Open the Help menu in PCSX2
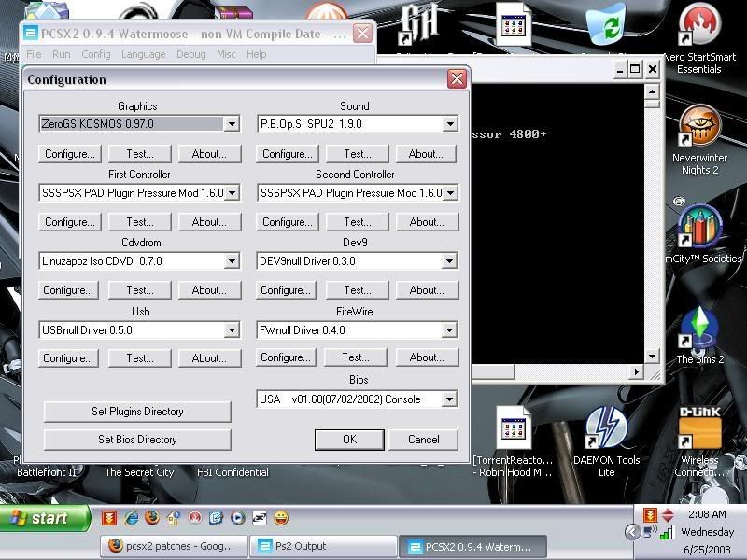 (256, 54)
